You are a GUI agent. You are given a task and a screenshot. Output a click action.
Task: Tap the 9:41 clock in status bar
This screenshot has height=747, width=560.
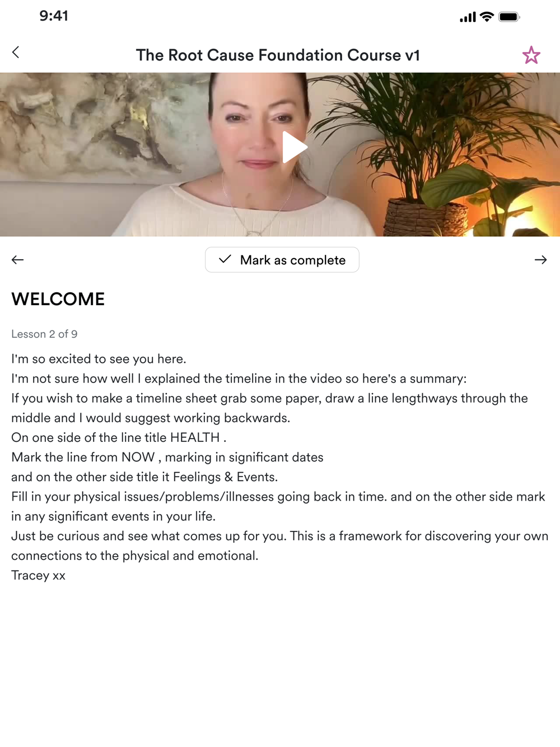tap(54, 16)
